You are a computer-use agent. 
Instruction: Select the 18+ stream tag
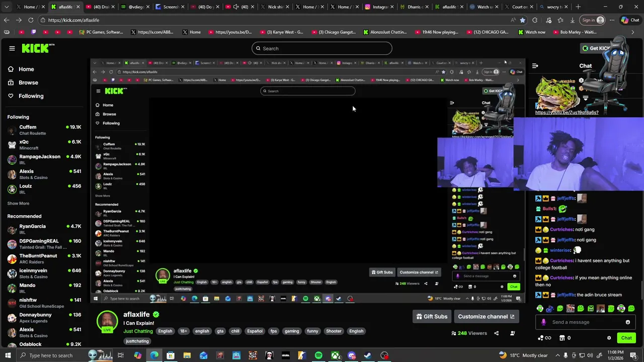183,331
